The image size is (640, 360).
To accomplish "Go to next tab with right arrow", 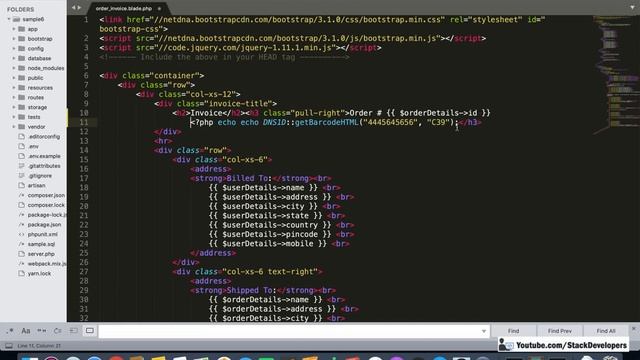I will pos(79,7).
